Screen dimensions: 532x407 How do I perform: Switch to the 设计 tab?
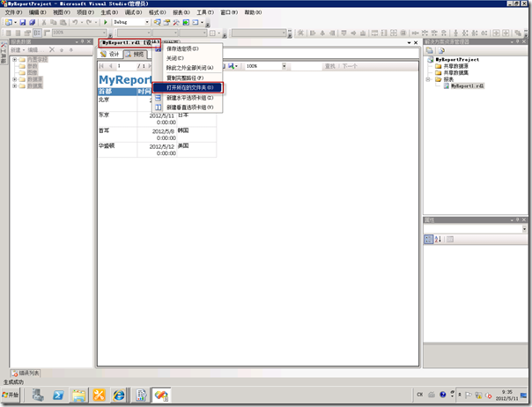tap(109, 54)
